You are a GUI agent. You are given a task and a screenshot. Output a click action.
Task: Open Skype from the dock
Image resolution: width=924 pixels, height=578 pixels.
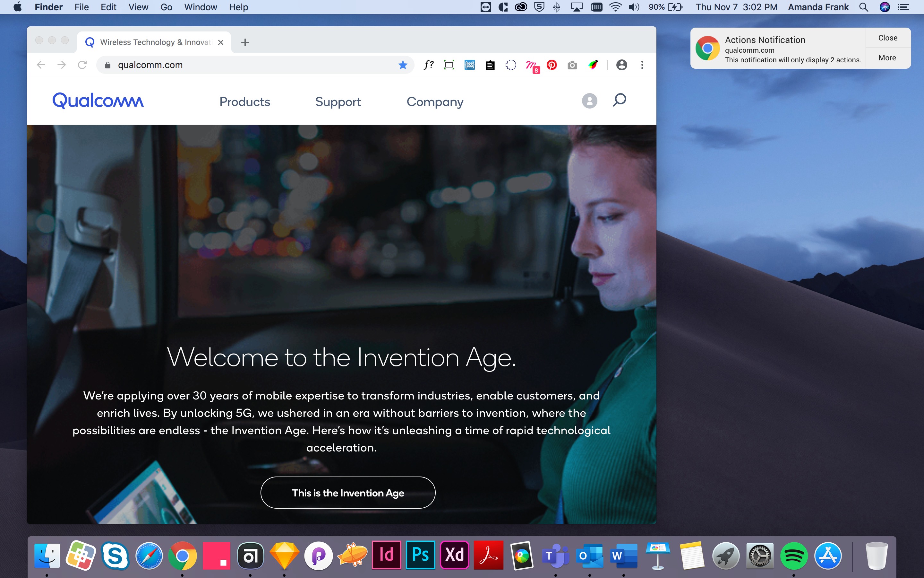(x=115, y=556)
